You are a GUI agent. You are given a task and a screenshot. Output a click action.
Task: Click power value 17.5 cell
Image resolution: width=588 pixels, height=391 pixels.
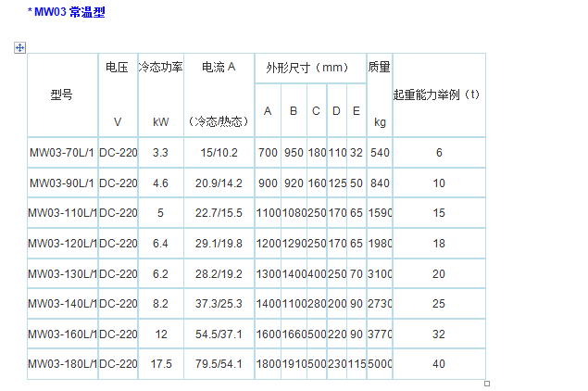(160, 364)
